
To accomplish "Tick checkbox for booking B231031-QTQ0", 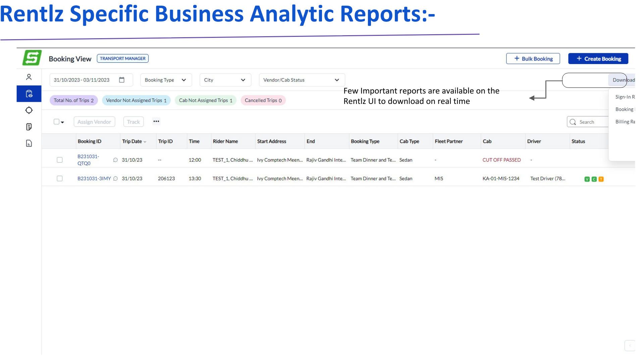I will (x=60, y=160).
